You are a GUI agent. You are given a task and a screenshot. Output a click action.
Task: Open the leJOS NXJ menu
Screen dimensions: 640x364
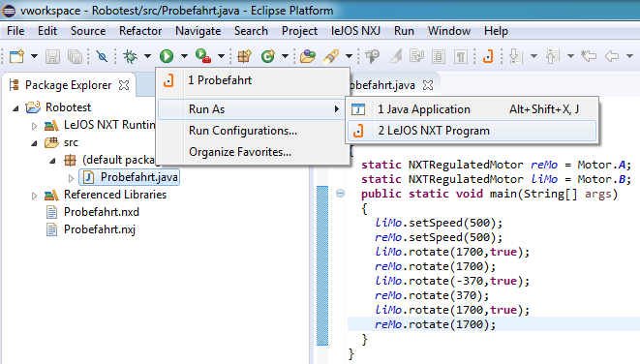(x=355, y=31)
